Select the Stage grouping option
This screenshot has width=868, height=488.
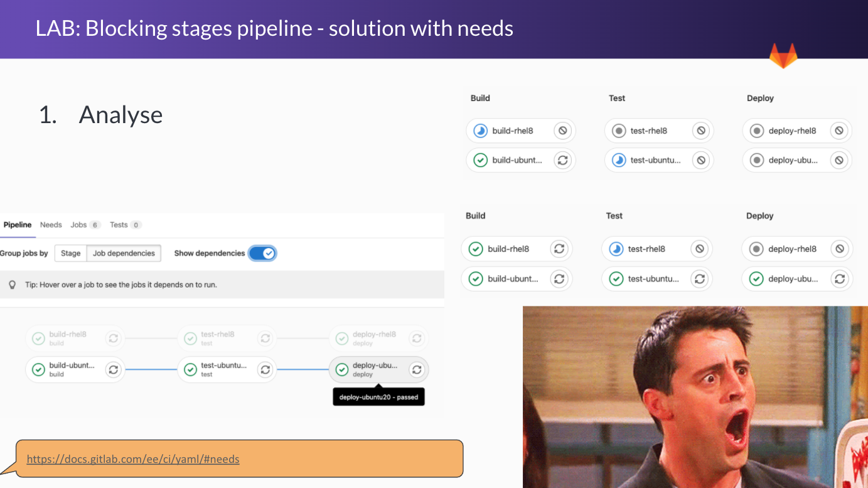[70, 253]
